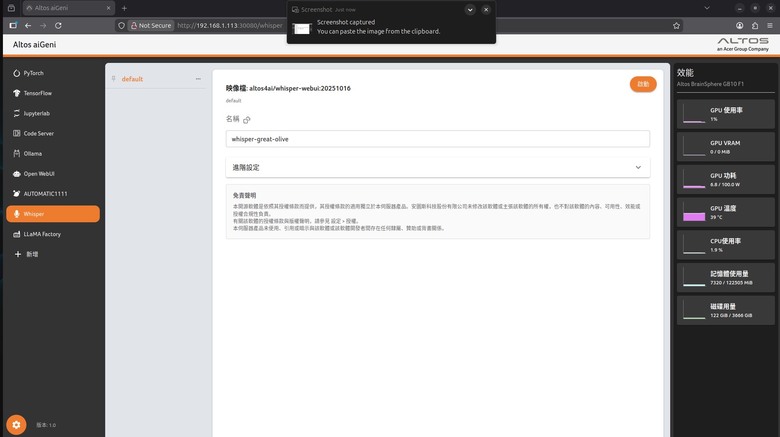The image size is (780, 437).
Task: Open a new browser tab with plus
Action: coord(124,8)
